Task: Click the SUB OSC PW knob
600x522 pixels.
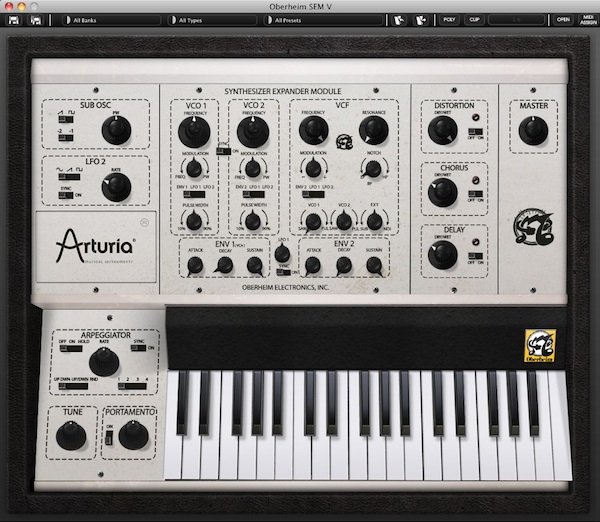Action: pyautogui.click(x=116, y=130)
